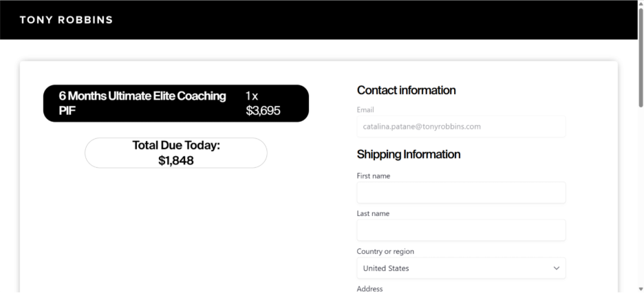644x293 pixels.
Task: Click the Last name label
Action: coord(374,214)
